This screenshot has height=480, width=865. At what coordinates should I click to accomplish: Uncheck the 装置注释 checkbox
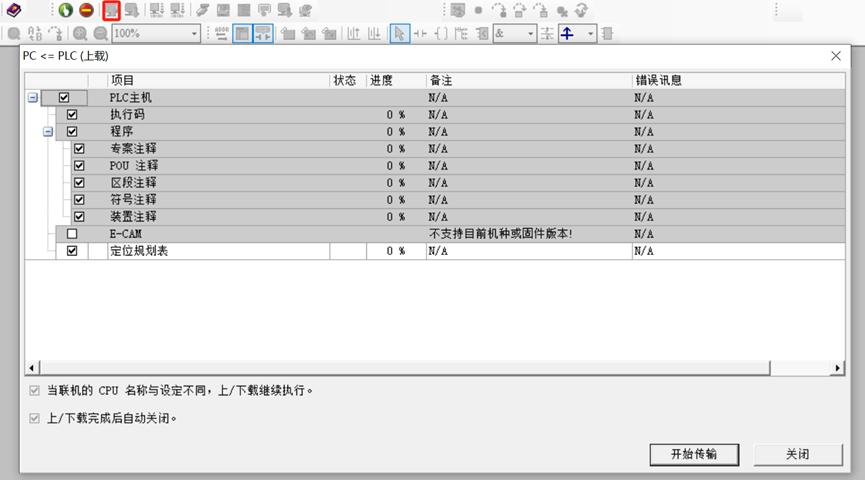tap(79, 217)
